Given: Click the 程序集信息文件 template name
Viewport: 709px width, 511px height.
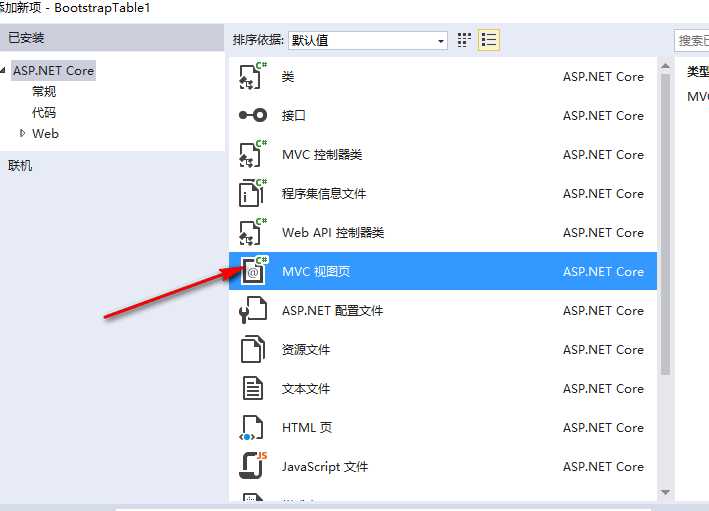Looking at the screenshot, I should (x=324, y=193).
